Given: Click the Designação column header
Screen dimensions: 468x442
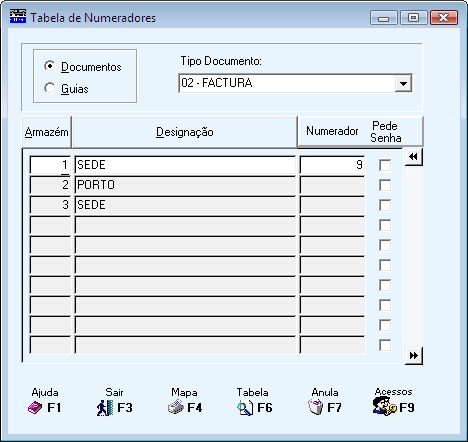Looking at the screenshot, I should (x=185, y=132).
